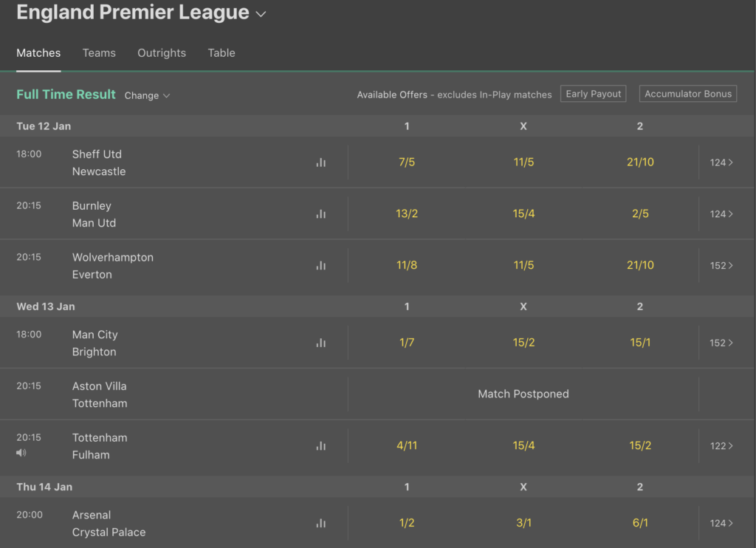Image resolution: width=756 pixels, height=548 pixels.
Task: Select Burnley home win odds 13/2
Action: coord(407,213)
